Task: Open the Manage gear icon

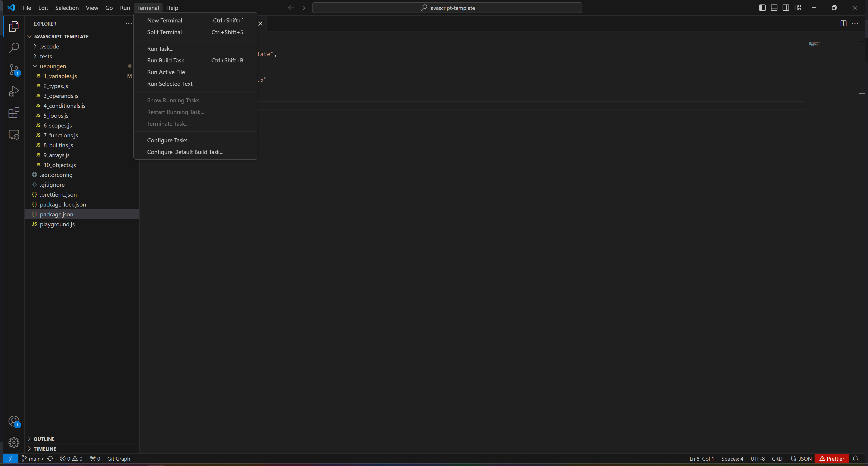Action: pyautogui.click(x=13, y=442)
